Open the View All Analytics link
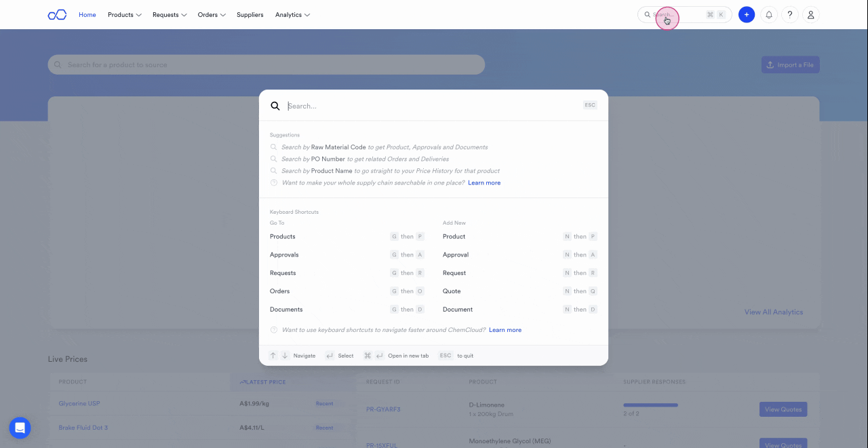The height and width of the screenshot is (448, 868). coord(773,312)
